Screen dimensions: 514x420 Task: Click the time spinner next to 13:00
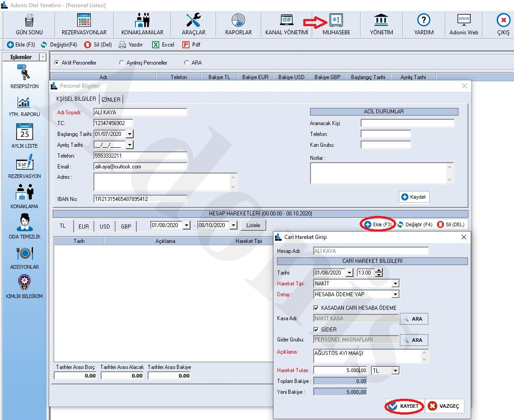pos(379,273)
